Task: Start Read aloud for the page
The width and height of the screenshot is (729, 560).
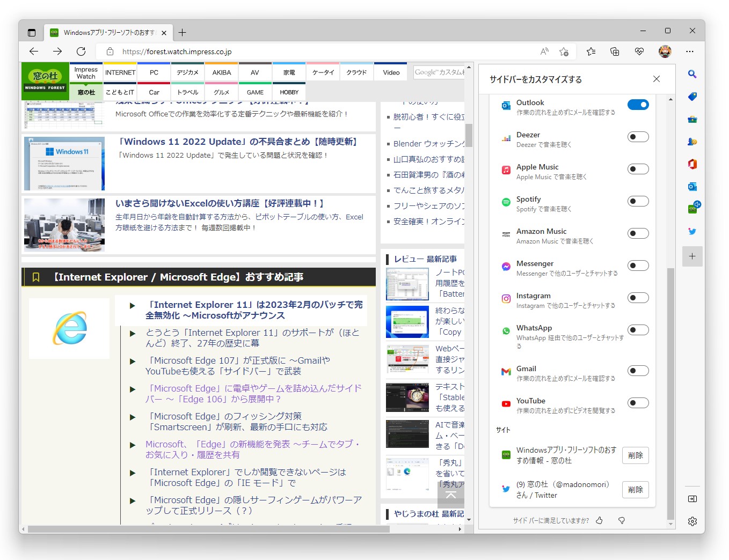Action: pyautogui.click(x=544, y=51)
